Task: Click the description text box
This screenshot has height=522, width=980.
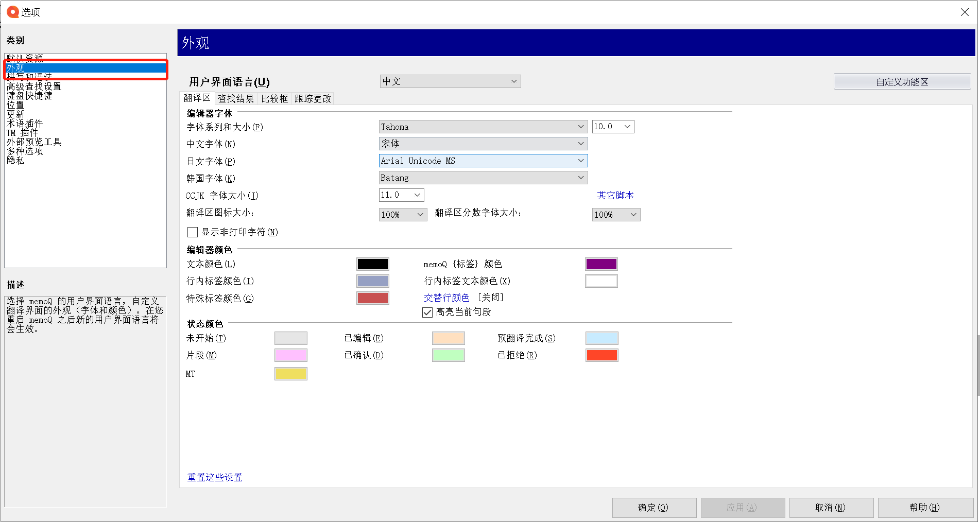Action: 85,402
